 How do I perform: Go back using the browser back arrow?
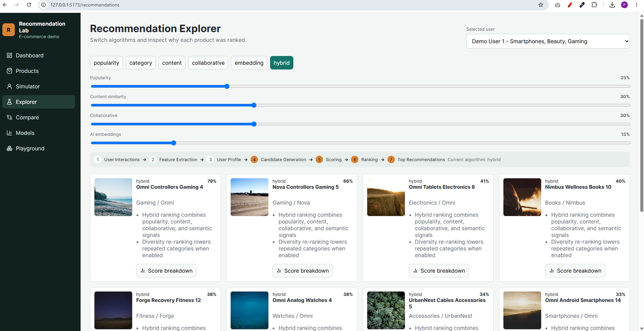[5, 5]
